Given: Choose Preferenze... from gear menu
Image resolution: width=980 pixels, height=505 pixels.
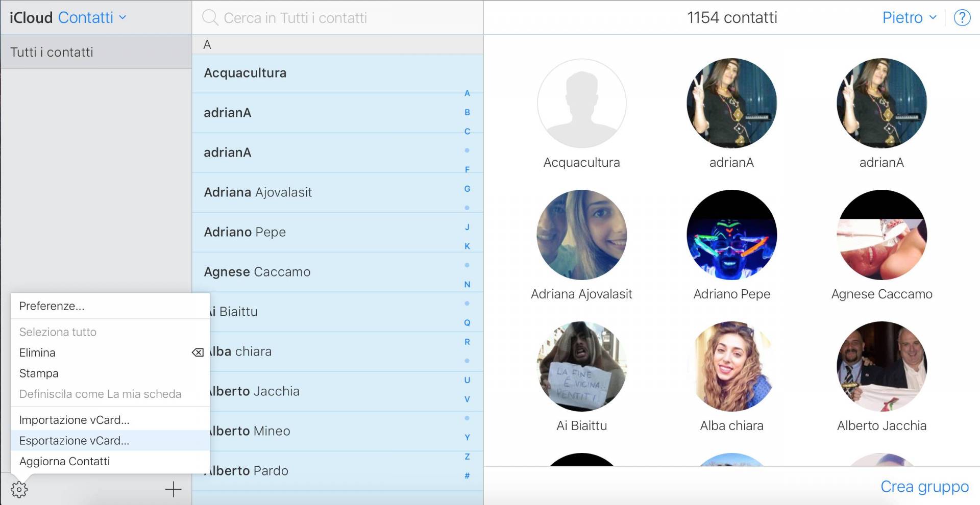Looking at the screenshot, I should pyautogui.click(x=110, y=306).
